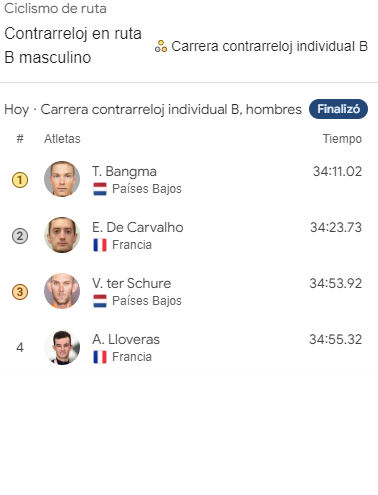378x495 pixels.
Task: Open V. ter Schure's profile photo
Action: pos(62,291)
